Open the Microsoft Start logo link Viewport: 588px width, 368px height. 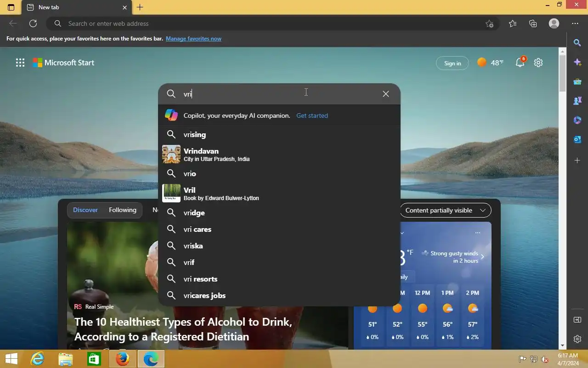[x=63, y=63]
